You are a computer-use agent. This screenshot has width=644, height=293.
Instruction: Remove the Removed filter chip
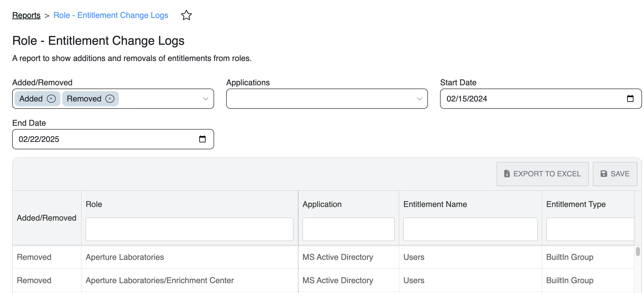110,99
